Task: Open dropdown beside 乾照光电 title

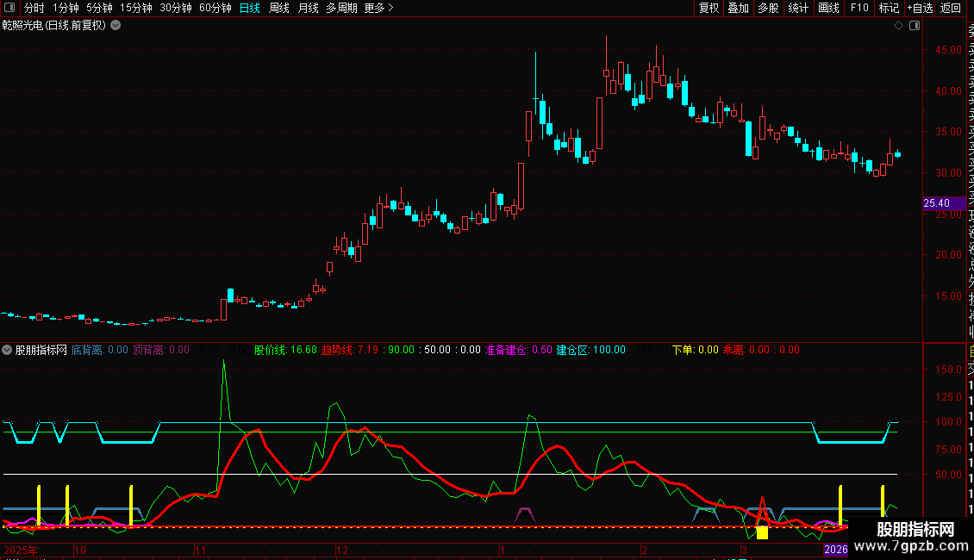Action: [x=116, y=26]
